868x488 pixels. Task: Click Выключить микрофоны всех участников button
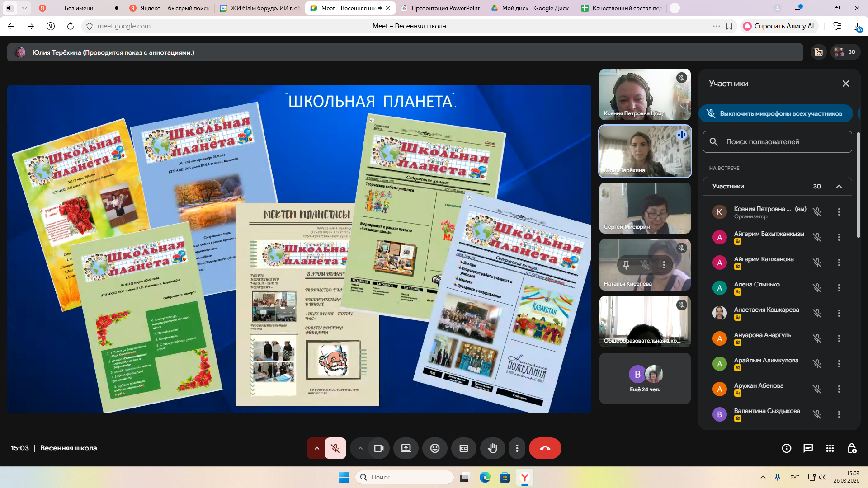point(776,113)
